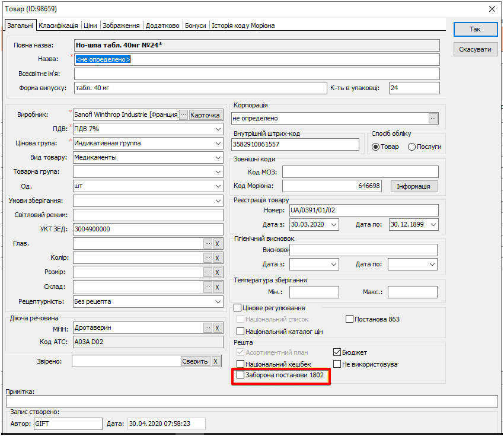Open the Склад lookup ellipsis button
The height and width of the screenshot is (436, 504).
(208, 287)
